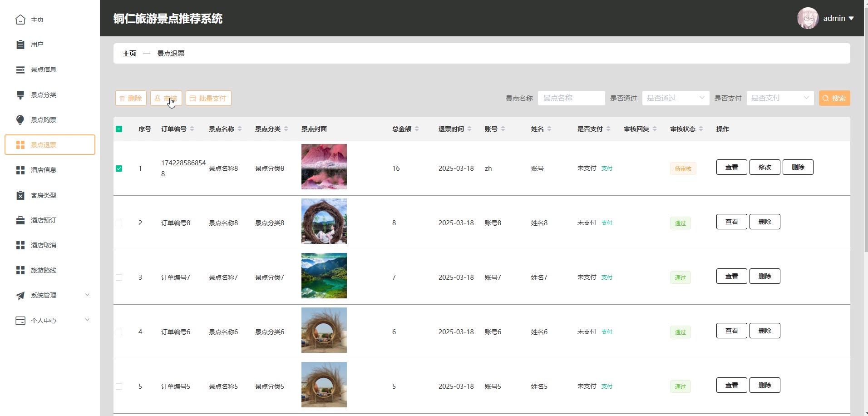The height and width of the screenshot is (416, 868).
Task: Click 删除 for 订单编号5 row
Action: 765,385
